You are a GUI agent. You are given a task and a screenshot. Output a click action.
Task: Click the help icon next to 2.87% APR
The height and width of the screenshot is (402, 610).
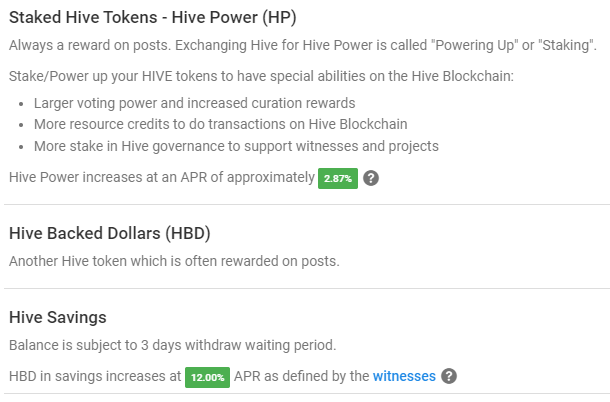coord(371,178)
